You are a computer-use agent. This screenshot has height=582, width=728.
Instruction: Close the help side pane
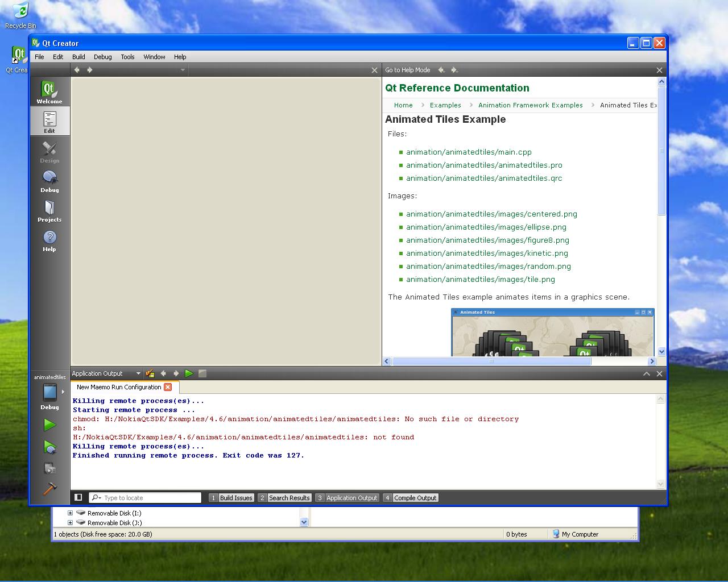click(x=659, y=70)
